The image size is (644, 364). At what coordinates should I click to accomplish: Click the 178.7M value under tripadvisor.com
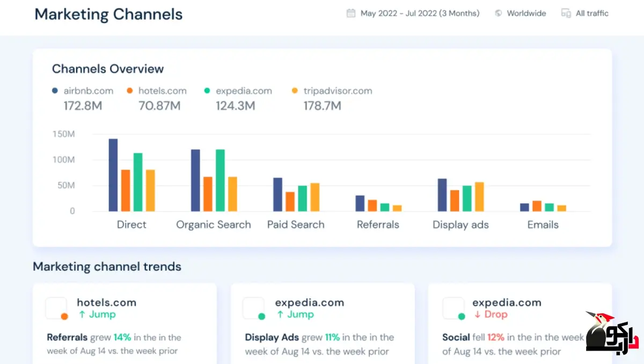[x=323, y=106]
